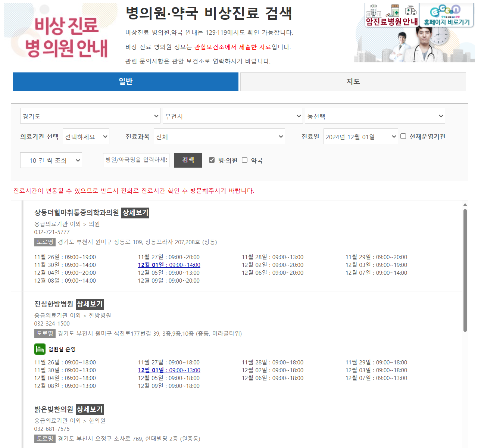This screenshot has width=481, height=448.
Task: Open the 부천시 city dropdown
Action: point(232,116)
